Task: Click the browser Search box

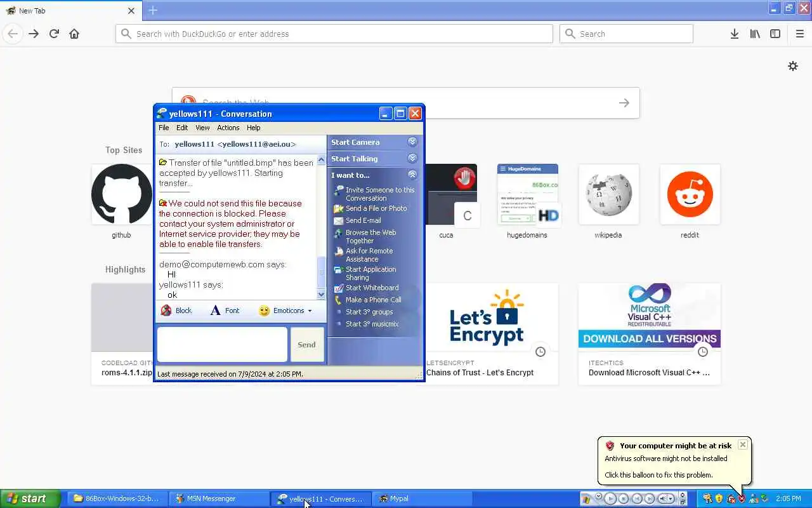Action: click(626, 34)
